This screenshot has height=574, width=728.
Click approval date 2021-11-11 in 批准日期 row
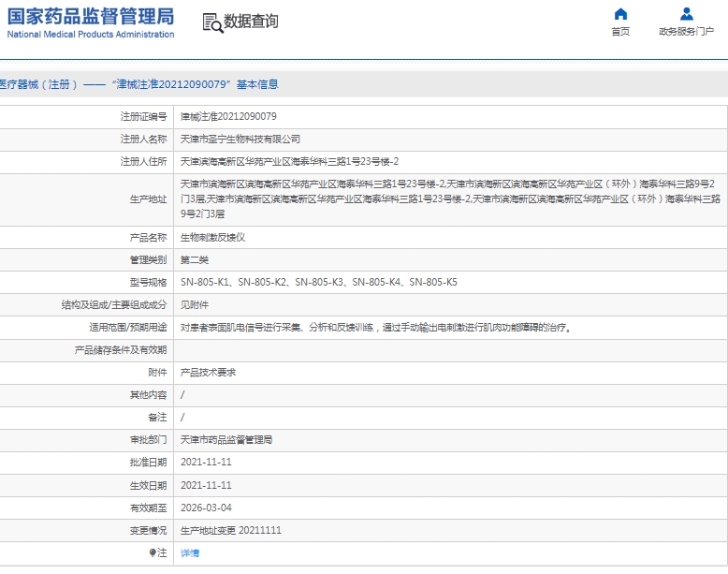point(206,462)
